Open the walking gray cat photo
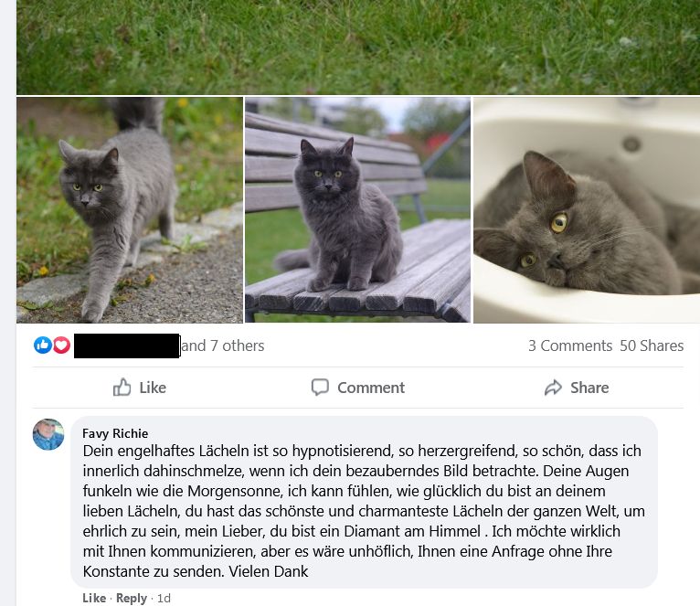Image resolution: width=700 pixels, height=606 pixels. pyautogui.click(x=130, y=210)
